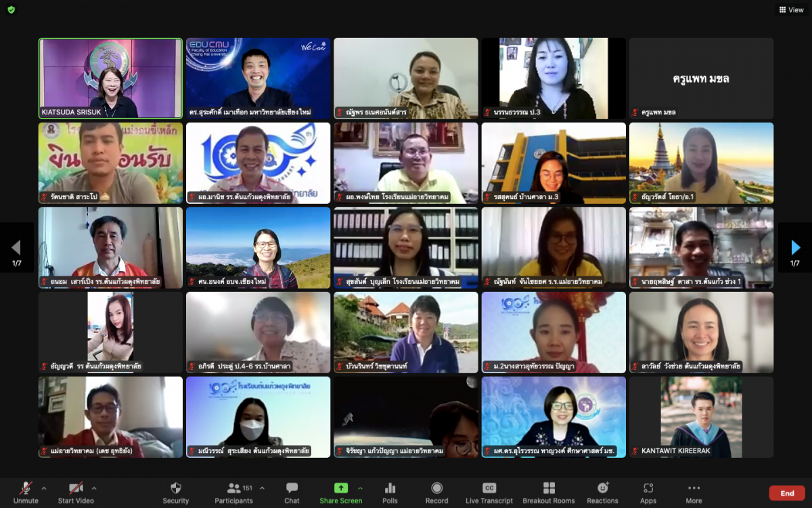This screenshot has height=508, width=812.
Task: Open the Chat window
Action: pyautogui.click(x=292, y=492)
